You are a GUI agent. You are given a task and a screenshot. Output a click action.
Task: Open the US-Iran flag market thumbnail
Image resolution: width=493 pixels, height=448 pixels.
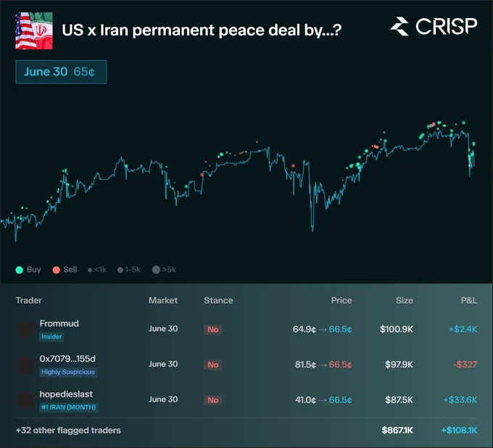[x=34, y=31]
